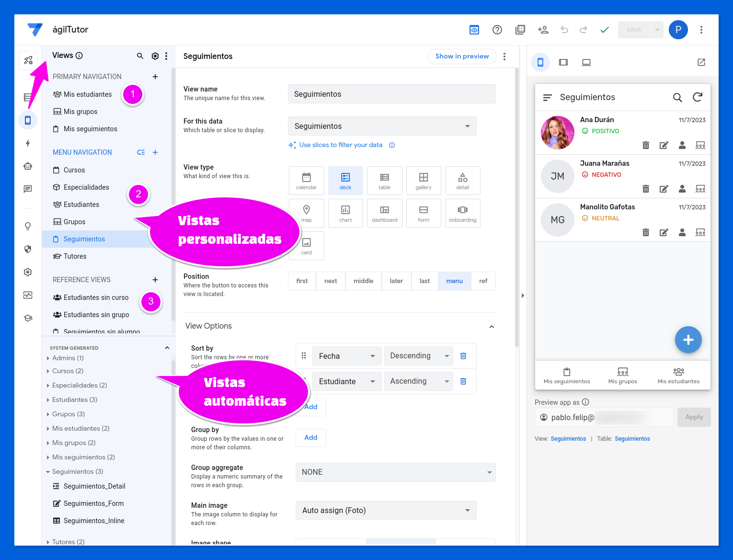
Task: Open the Settings gear icon in sidebar
Action: 28,272
